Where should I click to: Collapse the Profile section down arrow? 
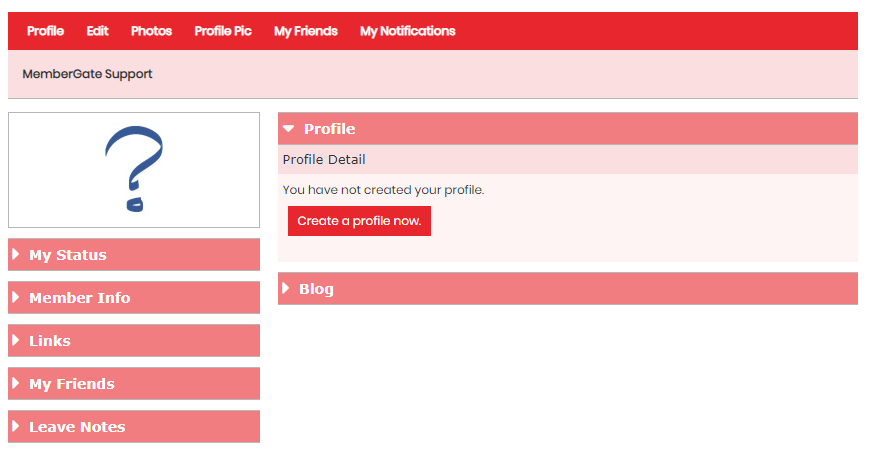288,129
